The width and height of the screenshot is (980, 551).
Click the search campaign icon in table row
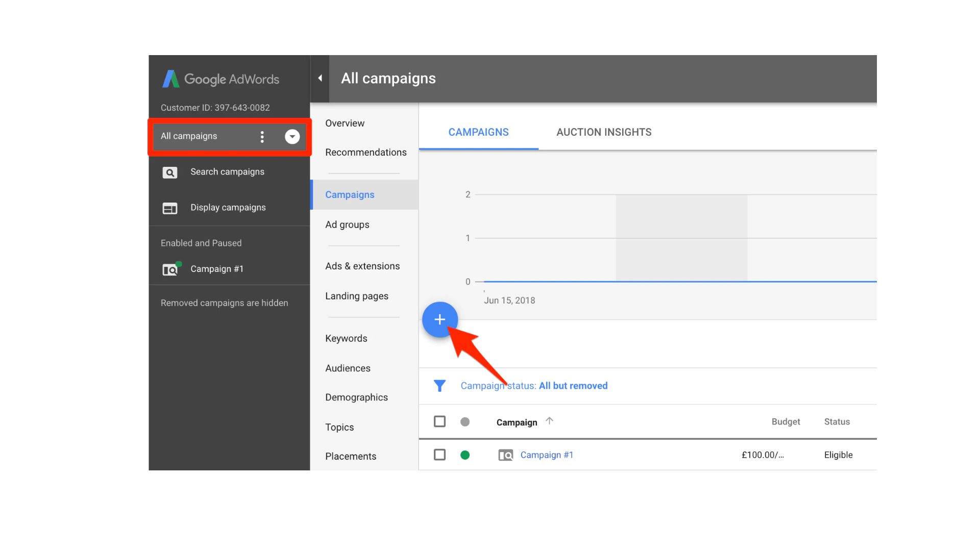click(x=506, y=455)
